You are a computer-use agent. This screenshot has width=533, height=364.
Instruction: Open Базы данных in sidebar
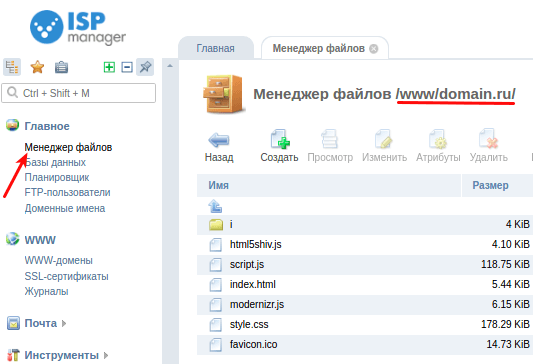tap(55, 162)
